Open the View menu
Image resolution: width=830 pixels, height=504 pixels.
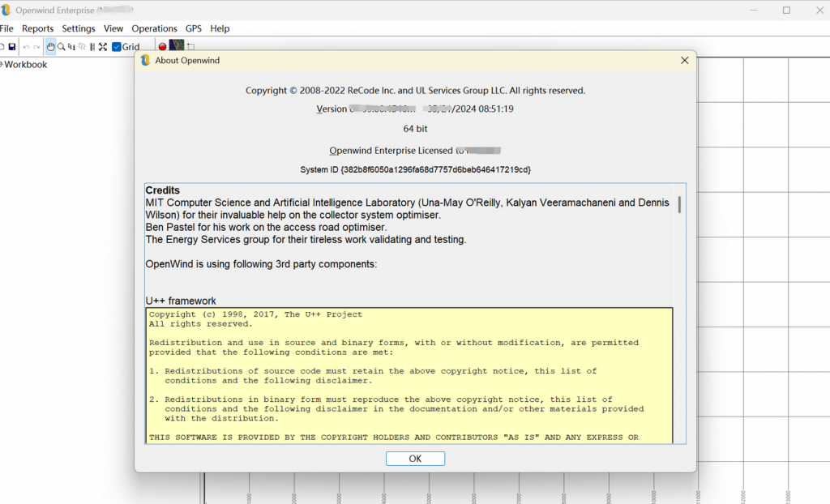(113, 28)
